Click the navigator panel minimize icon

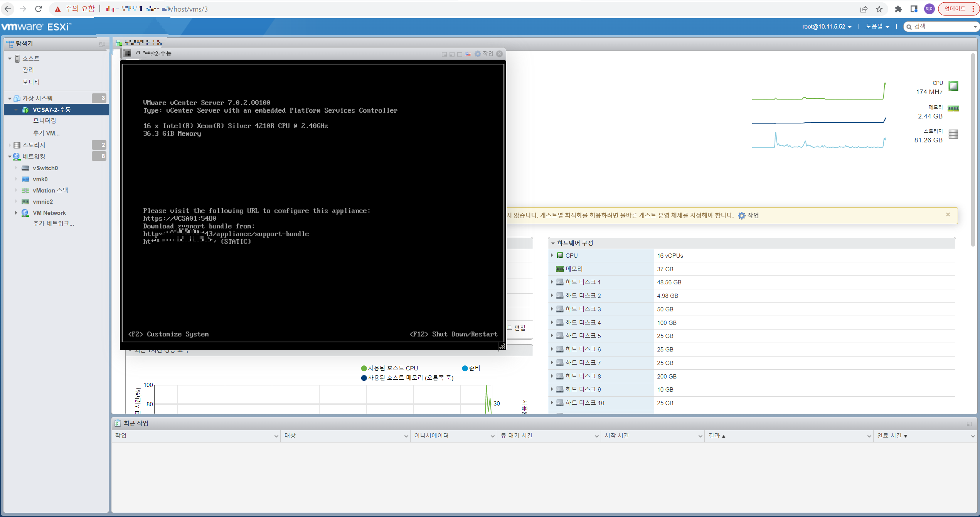(x=101, y=44)
